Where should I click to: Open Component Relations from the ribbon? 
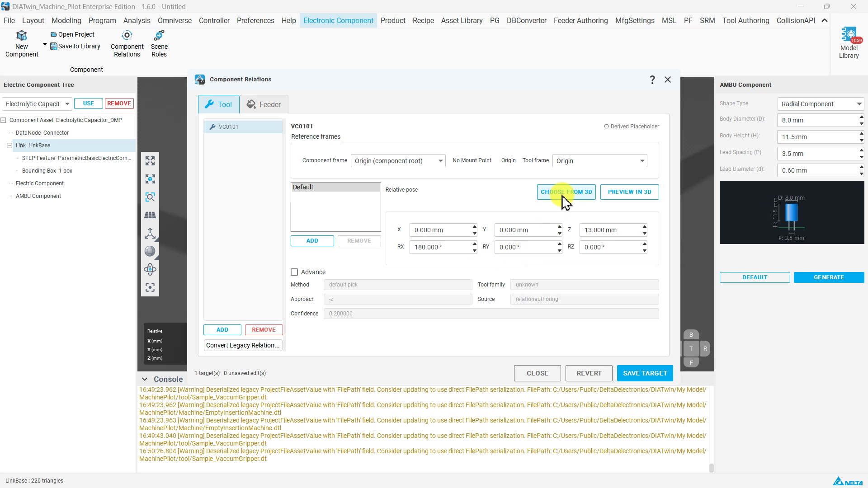[127, 44]
